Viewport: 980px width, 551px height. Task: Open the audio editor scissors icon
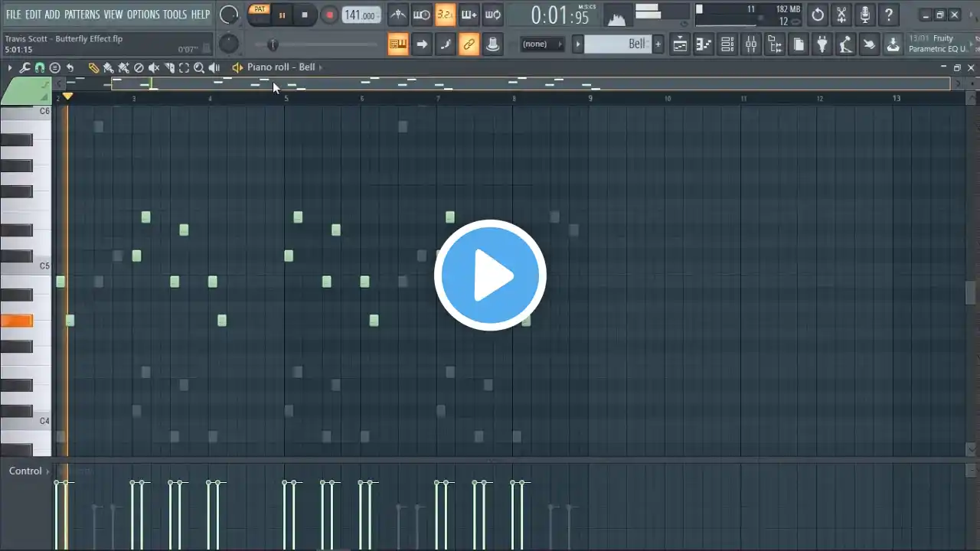(841, 15)
